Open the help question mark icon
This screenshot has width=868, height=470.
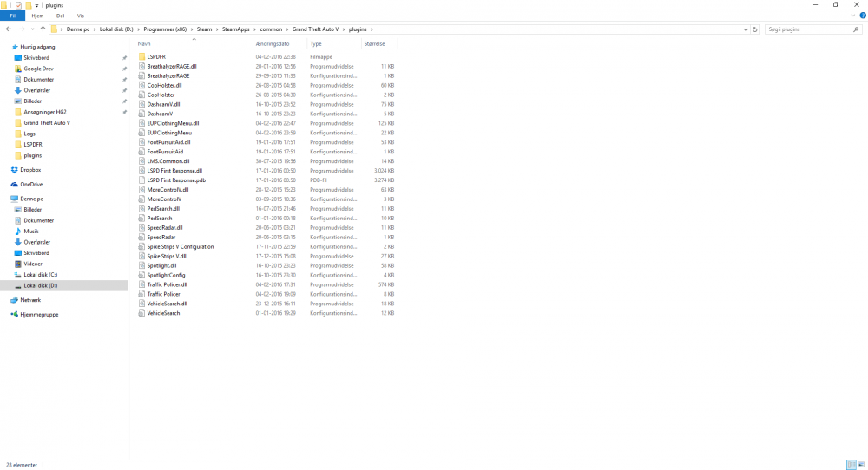coord(863,16)
